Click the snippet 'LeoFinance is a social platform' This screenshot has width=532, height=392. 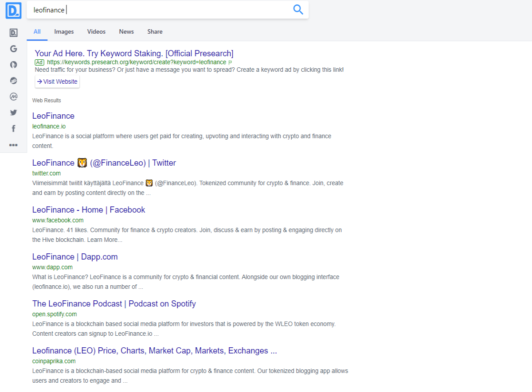tap(182, 141)
